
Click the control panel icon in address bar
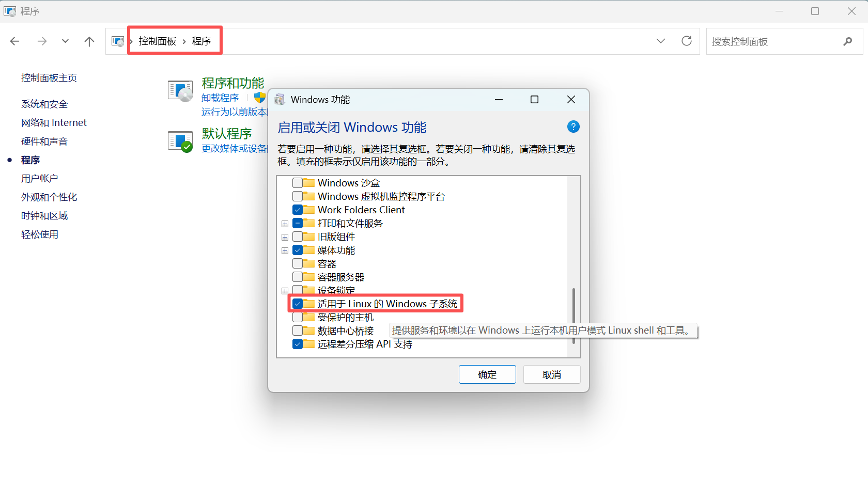click(118, 41)
